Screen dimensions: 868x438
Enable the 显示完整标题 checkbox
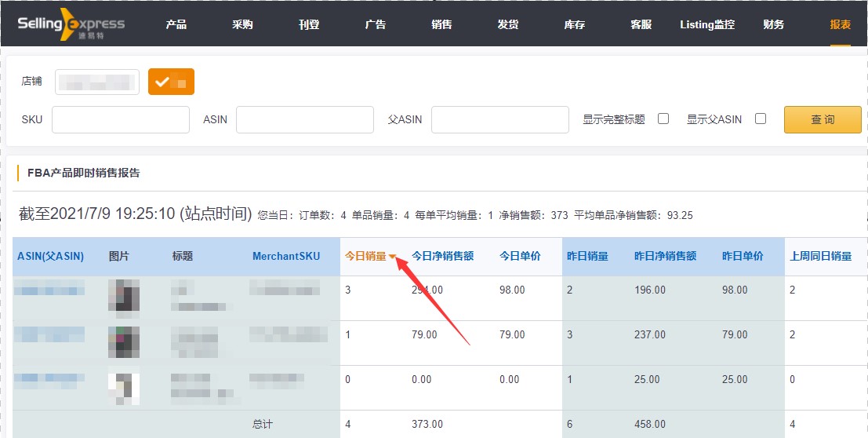(663, 119)
